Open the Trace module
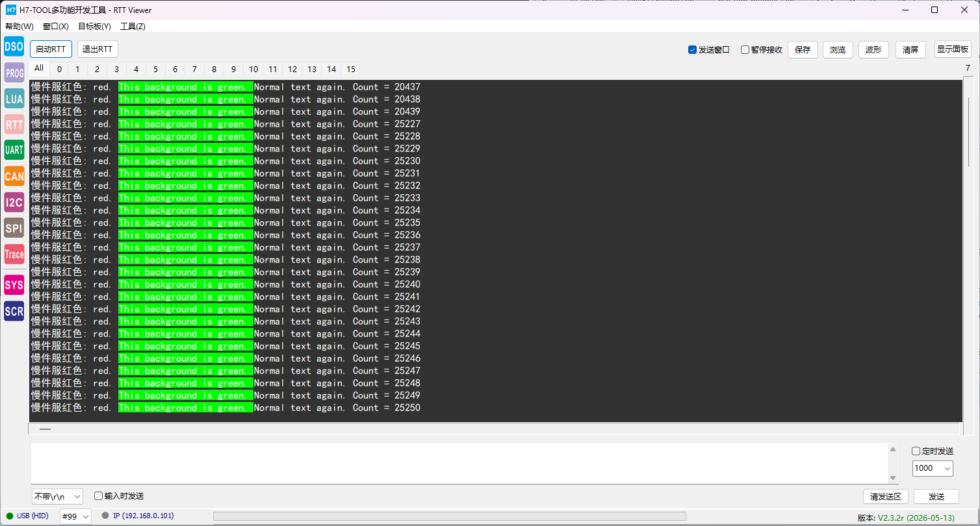Viewport: 980px width, 526px height. pos(14,254)
